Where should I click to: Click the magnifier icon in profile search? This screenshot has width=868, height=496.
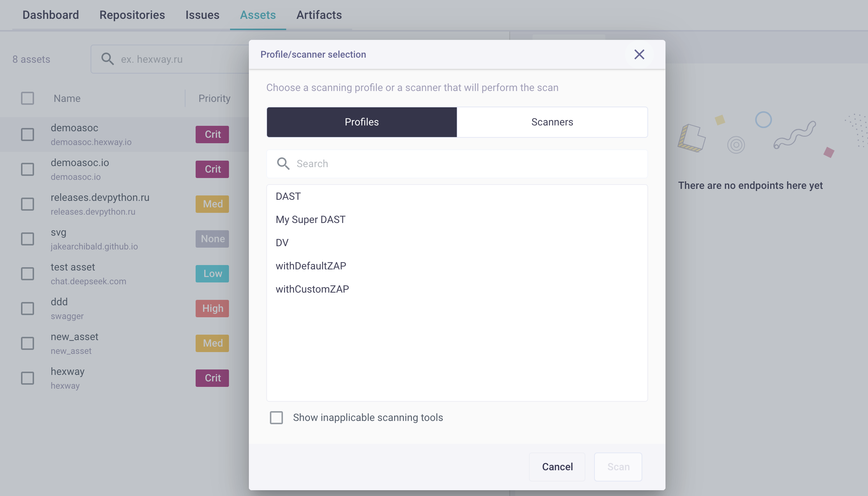click(283, 164)
